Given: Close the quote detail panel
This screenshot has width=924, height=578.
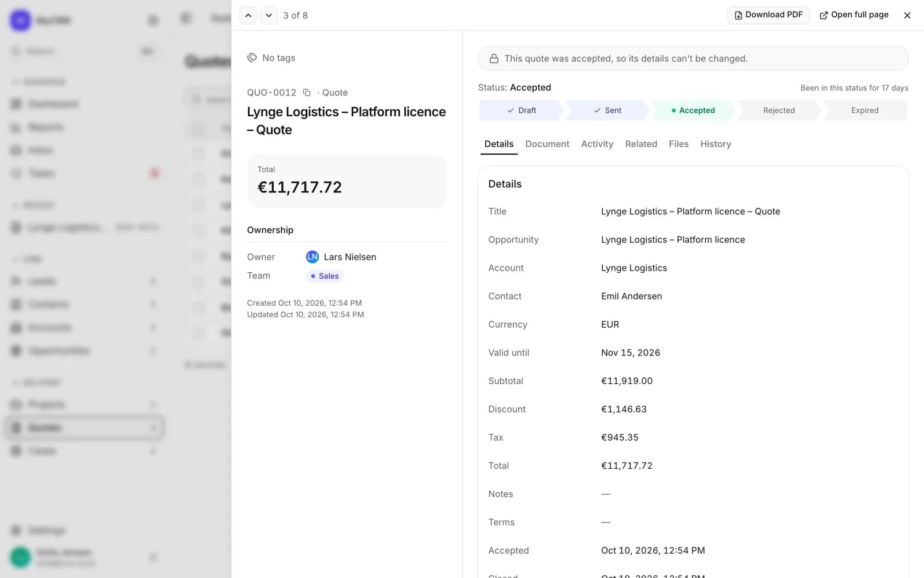Looking at the screenshot, I should (907, 16).
